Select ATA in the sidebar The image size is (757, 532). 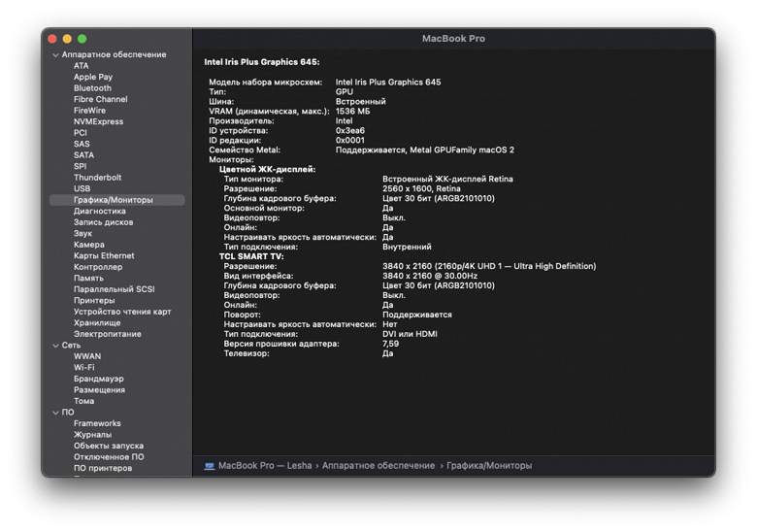[x=82, y=66]
